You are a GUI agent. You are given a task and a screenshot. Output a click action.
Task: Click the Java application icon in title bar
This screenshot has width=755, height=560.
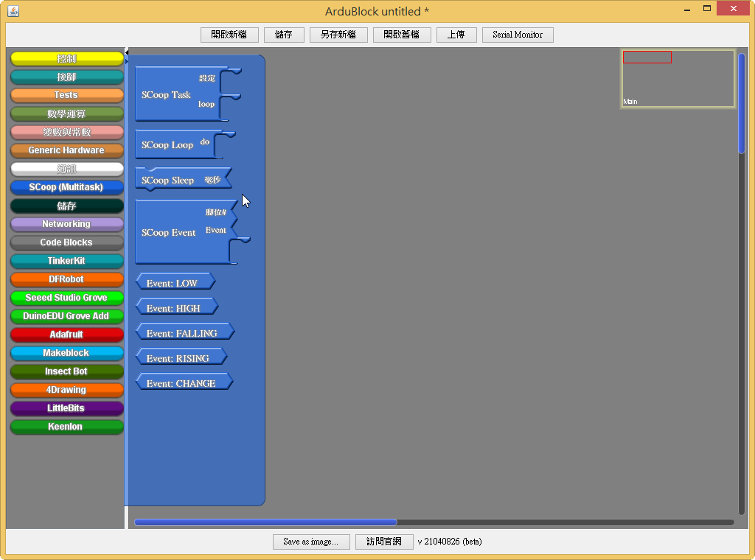click(13, 10)
